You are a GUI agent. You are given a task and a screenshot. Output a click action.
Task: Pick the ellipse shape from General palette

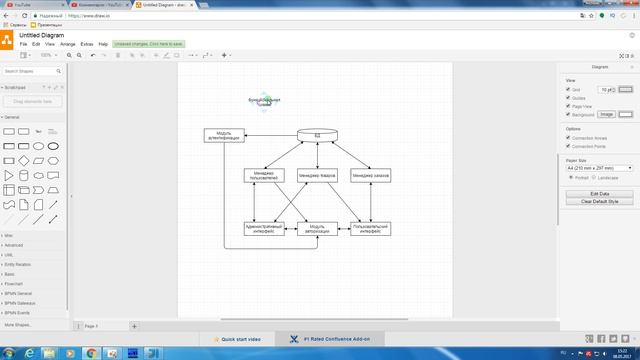coord(38,146)
